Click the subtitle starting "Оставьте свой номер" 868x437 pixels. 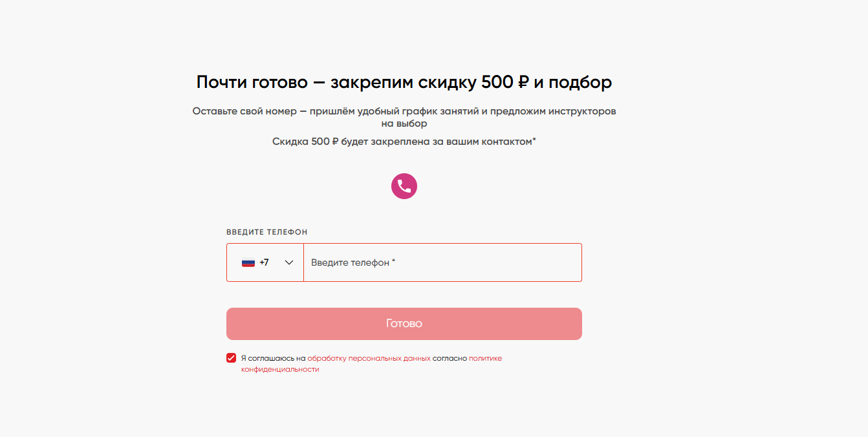click(404, 111)
